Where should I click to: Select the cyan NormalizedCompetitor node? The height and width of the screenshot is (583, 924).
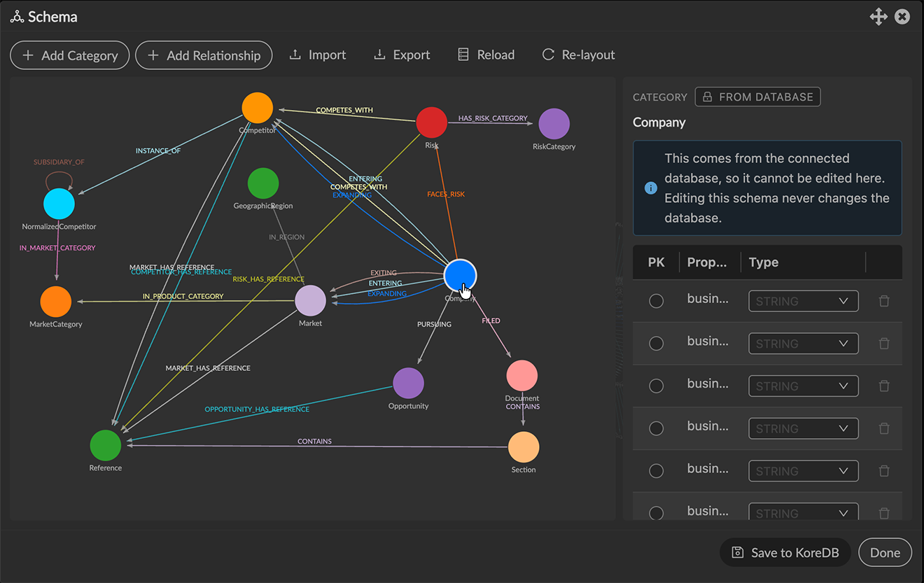[x=59, y=204]
